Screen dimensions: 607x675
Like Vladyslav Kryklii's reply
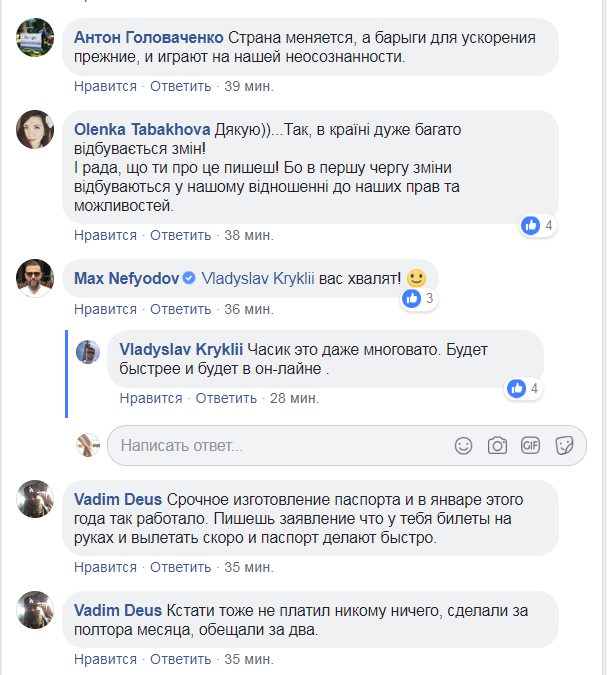[x=150, y=398]
